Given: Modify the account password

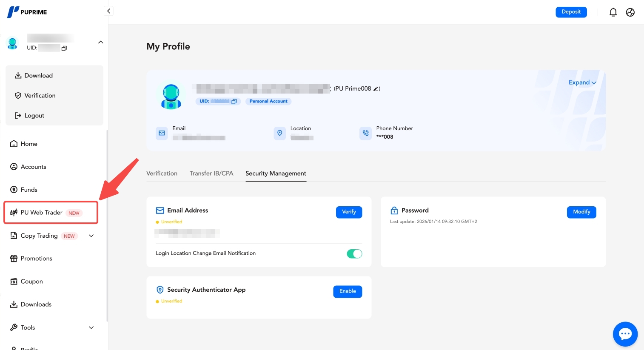Looking at the screenshot, I should click(x=581, y=212).
